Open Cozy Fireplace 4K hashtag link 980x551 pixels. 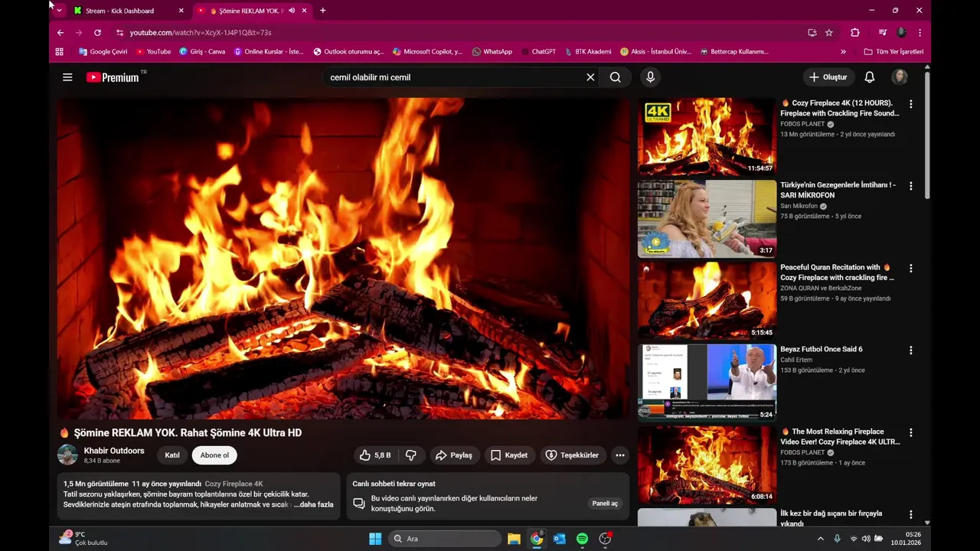tap(234, 484)
